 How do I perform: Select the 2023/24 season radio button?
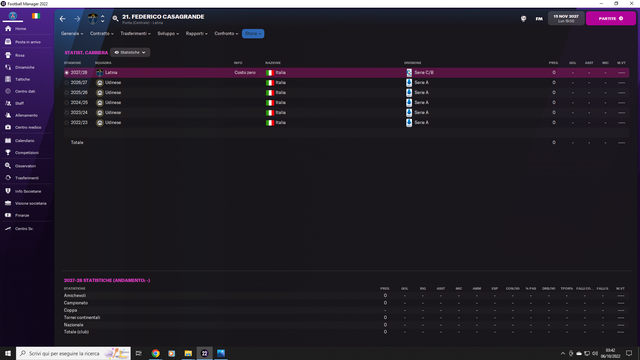tap(67, 113)
